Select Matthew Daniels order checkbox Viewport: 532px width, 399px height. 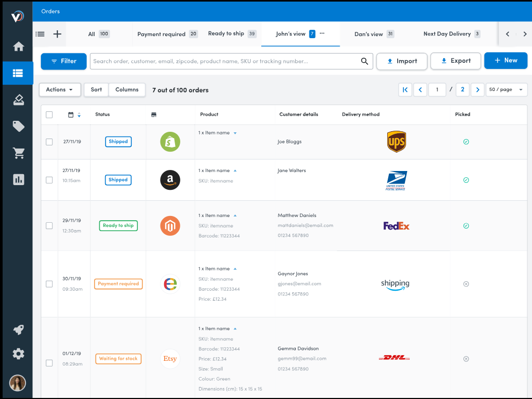pyautogui.click(x=49, y=226)
